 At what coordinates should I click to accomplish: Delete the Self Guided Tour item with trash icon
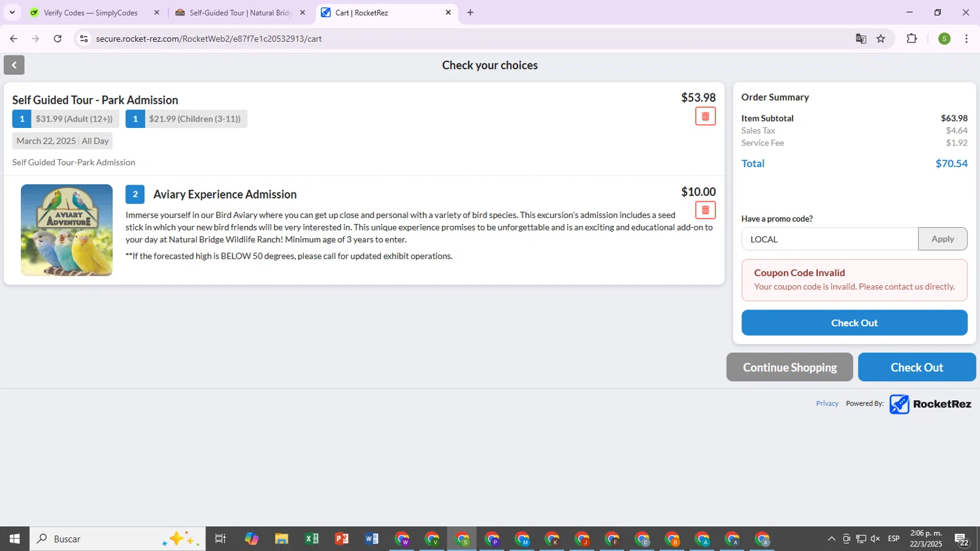pyautogui.click(x=705, y=116)
